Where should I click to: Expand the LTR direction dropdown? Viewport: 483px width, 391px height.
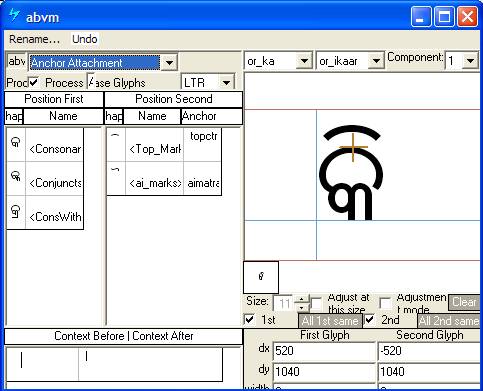(226, 82)
